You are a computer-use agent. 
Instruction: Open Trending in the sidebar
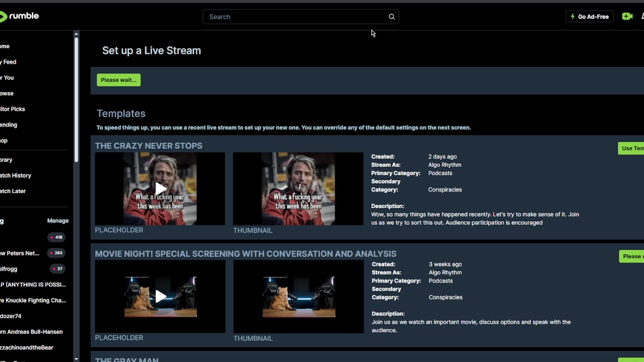click(9, 125)
